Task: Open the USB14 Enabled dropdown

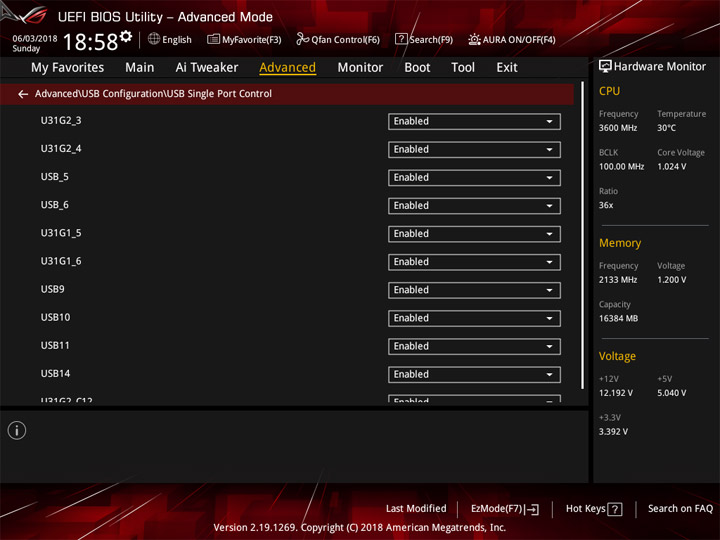Action: tap(474, 375)
